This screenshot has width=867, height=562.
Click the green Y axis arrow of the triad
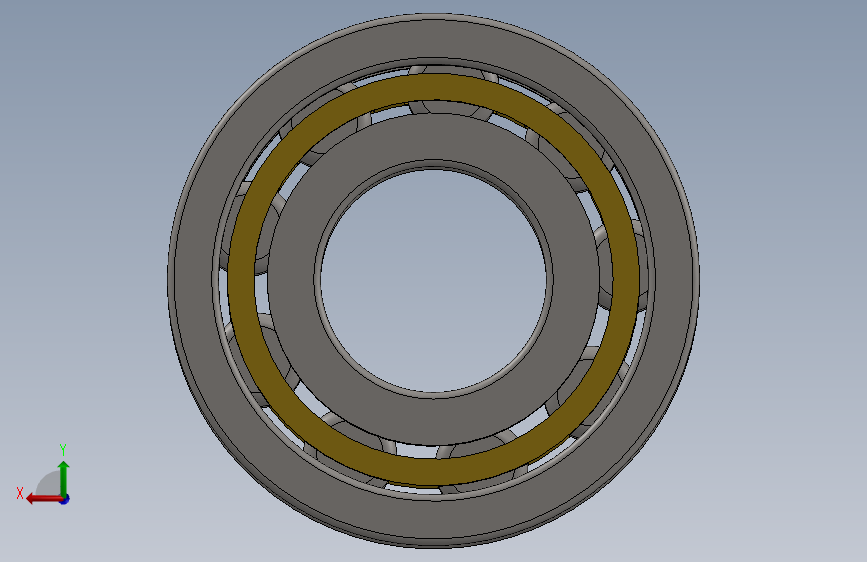click(64, 479)
